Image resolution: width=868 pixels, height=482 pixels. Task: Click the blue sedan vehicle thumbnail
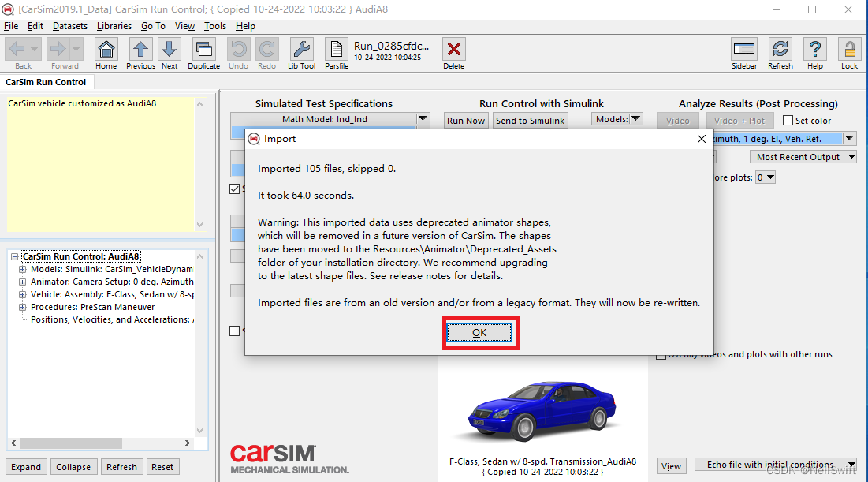point(542,409)
